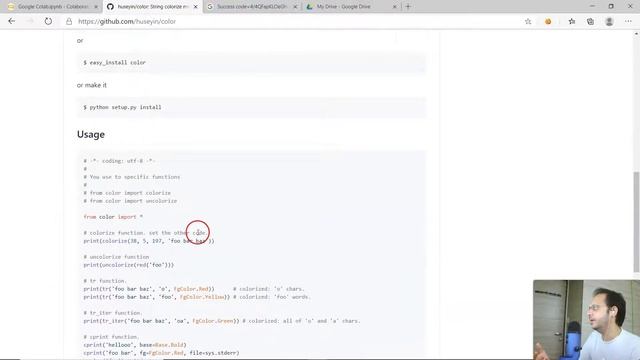Open a new browser tab
This screenshot has height=360, width=640.
pyautogui.click(x=408, y=7)
